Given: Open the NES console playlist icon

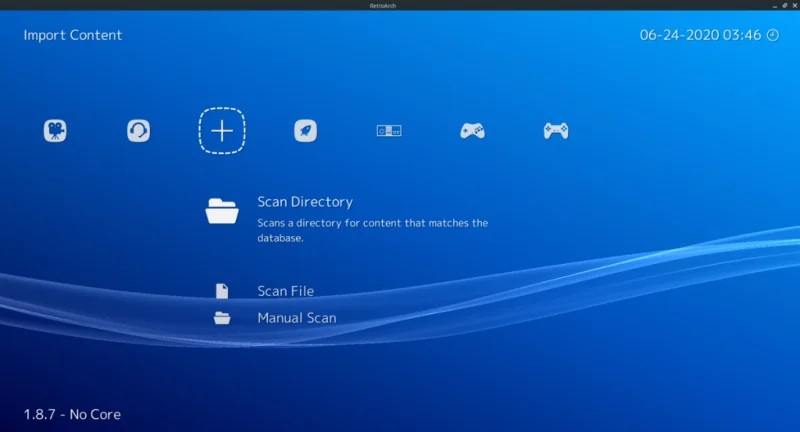Looking at the screenshot, I should 389,131.
